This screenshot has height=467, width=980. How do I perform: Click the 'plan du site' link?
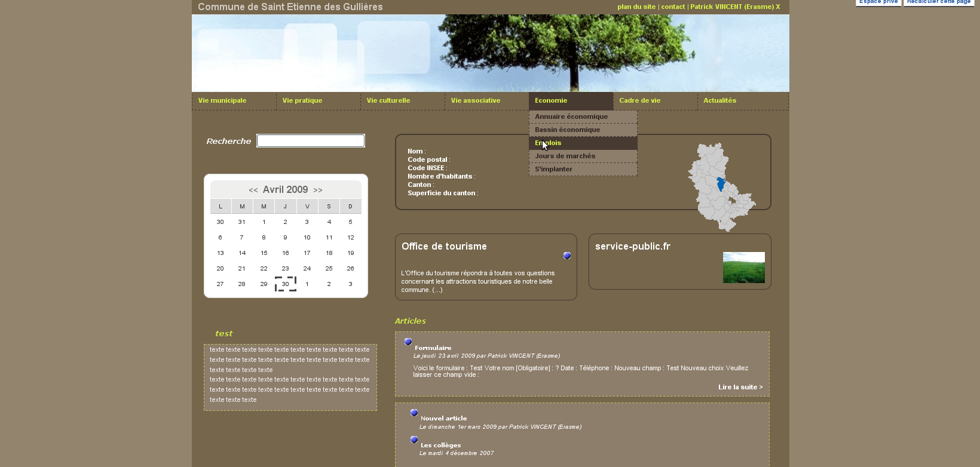[636, 7]
